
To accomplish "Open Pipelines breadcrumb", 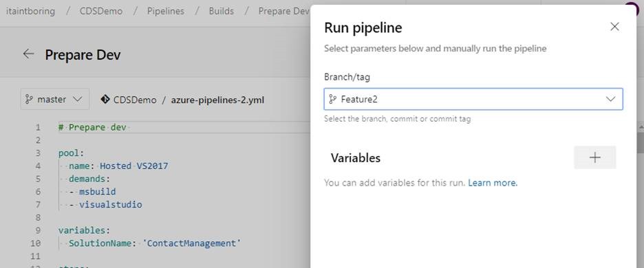I will (x=166, y=11).
